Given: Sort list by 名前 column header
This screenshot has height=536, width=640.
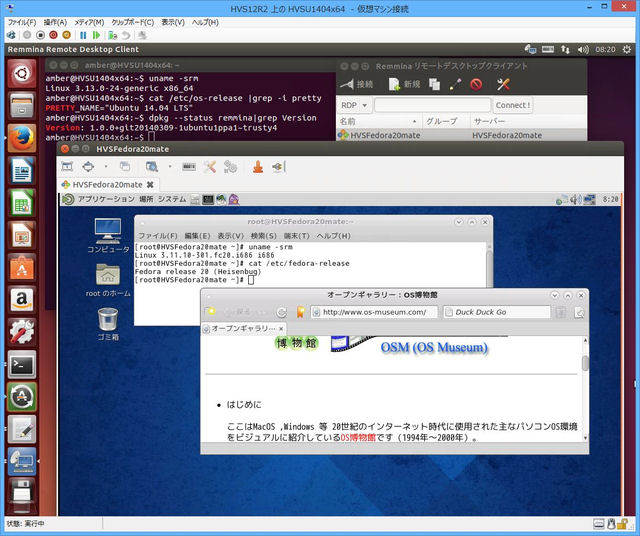Looking at the screenshot, I should click(379, 121).
